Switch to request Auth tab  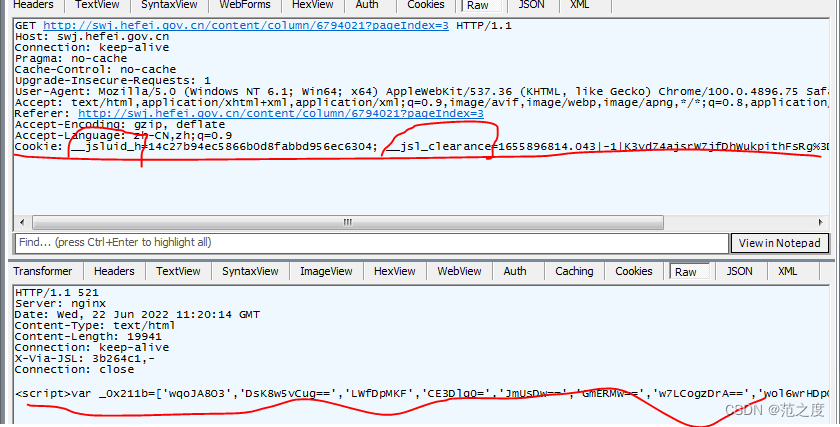point(366,5)
